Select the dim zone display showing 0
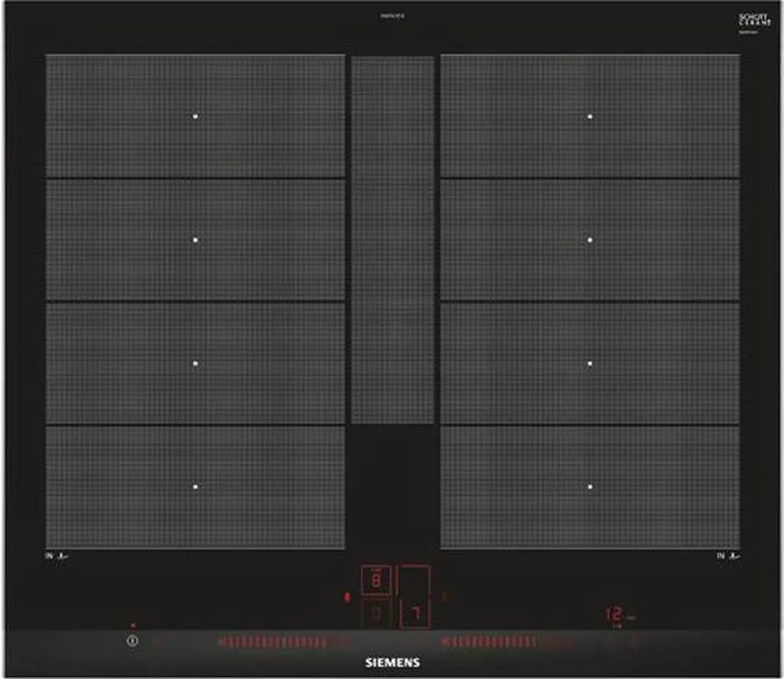 tap(376, 614)
